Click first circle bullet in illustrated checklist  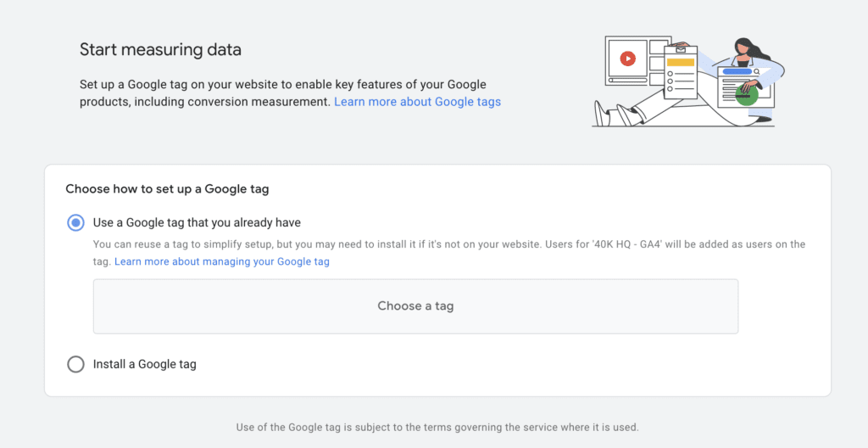click(x=670, y=73)
